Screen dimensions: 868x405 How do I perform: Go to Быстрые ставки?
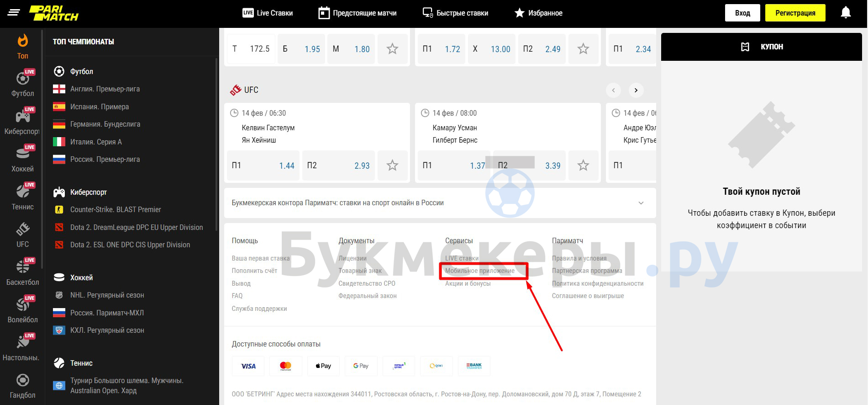455,13
